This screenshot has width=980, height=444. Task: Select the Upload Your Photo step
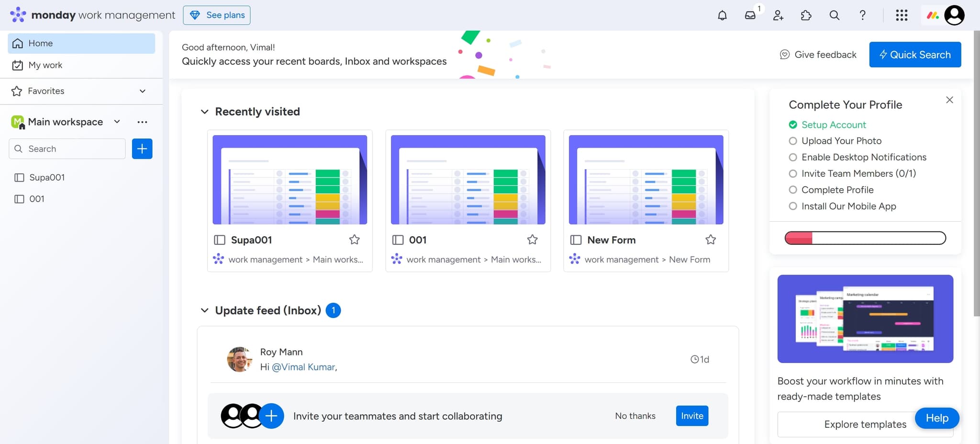[841, 141]
